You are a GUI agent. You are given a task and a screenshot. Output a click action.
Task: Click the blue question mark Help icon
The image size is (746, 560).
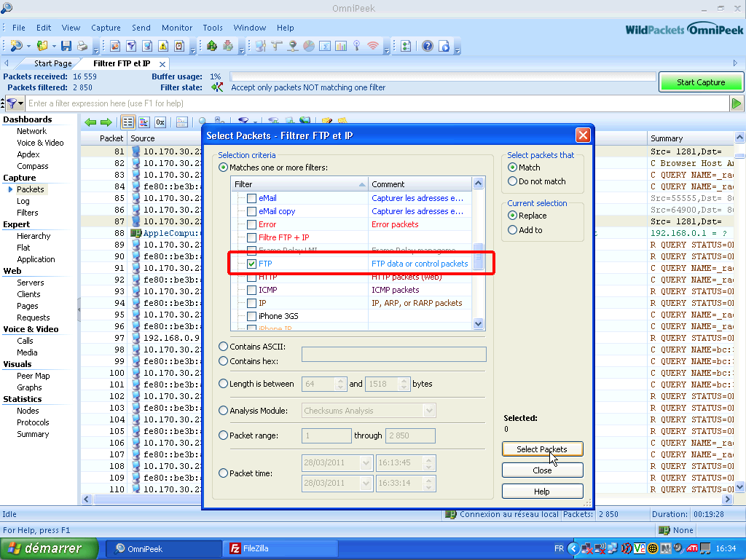click(428, 46)
